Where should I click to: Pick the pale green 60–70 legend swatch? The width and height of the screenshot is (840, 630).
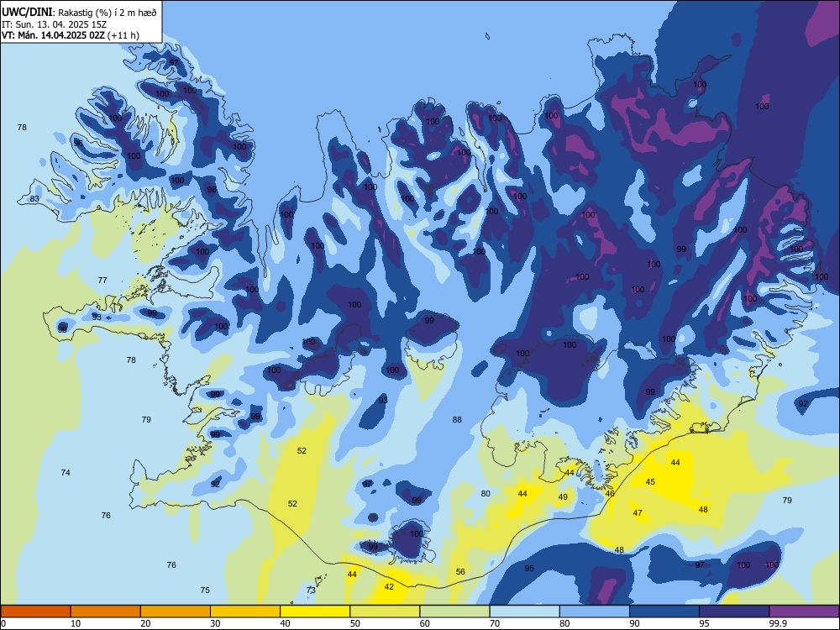coord(454,612)
